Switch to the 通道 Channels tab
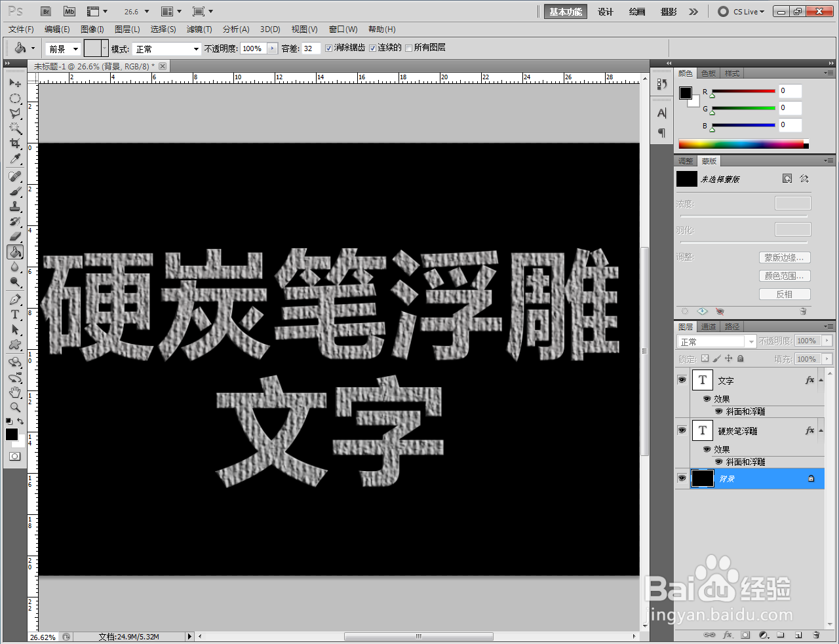Viewport: 839px width, 644px height. [x=708, y=326]
